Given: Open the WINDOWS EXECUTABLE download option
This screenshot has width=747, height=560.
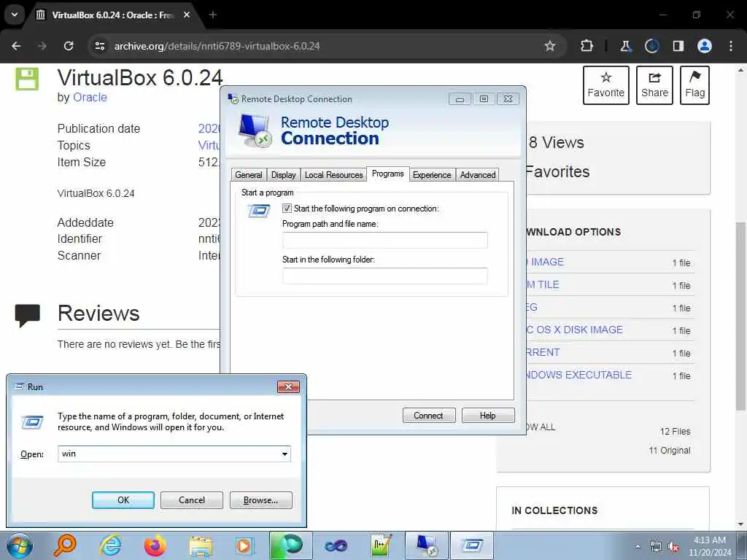Looking at the screenshot, I should pyautogui.click(x=578, y=375).
